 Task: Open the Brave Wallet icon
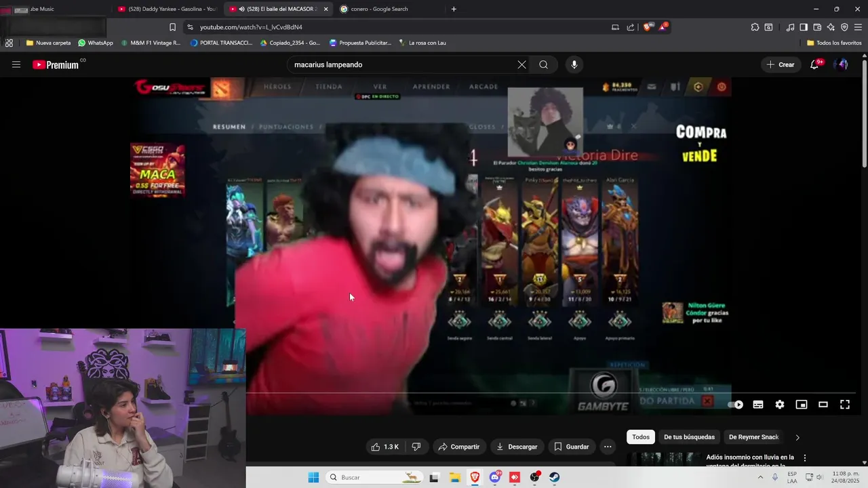(x=817, y=27)
